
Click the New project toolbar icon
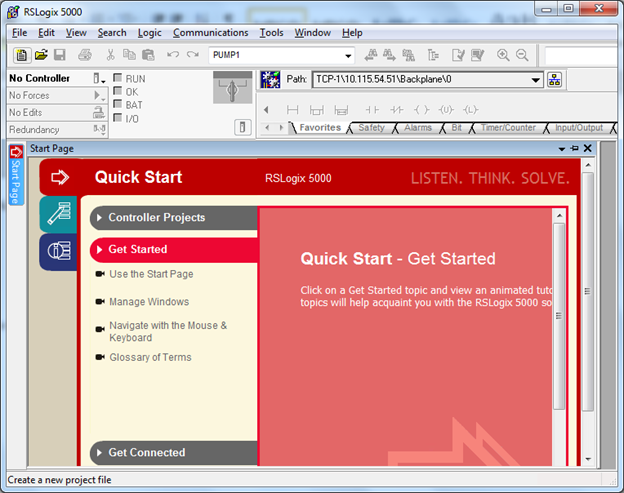click(22, 55)
